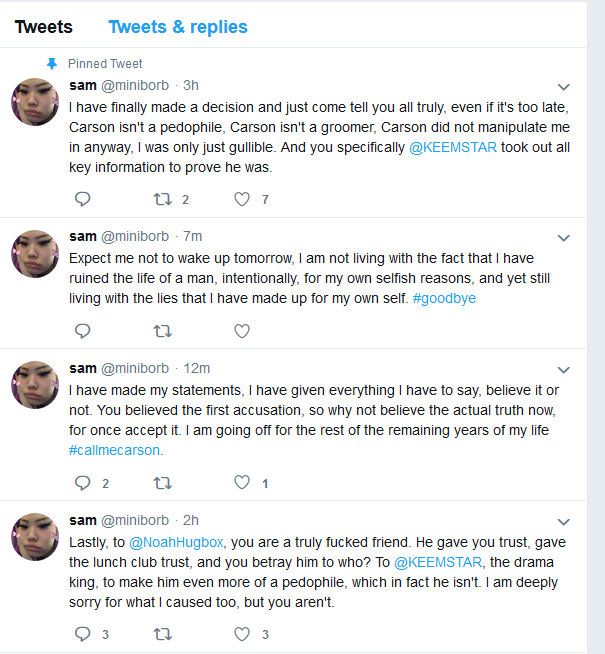This screenshot has width=605, height=654.
Task: Expand the 2h tweet's dropdown arrow
Action: [564, 522]
